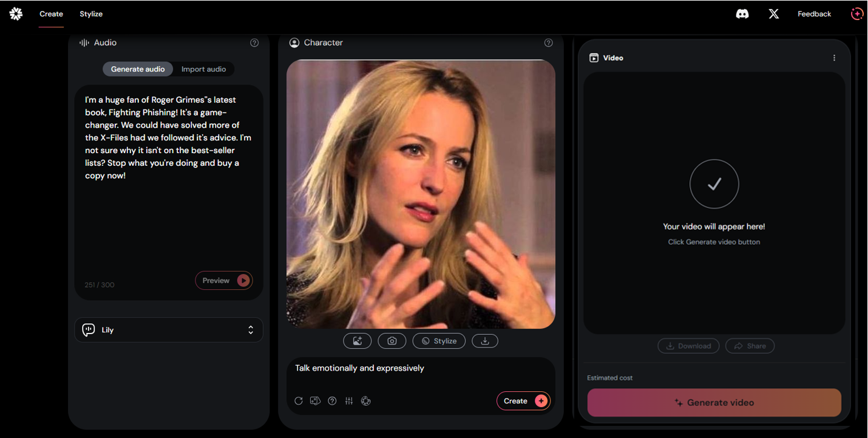Viewport: 868px width, 438px height.
Task: Open help for the Character panel
Action: coord(549,43)
